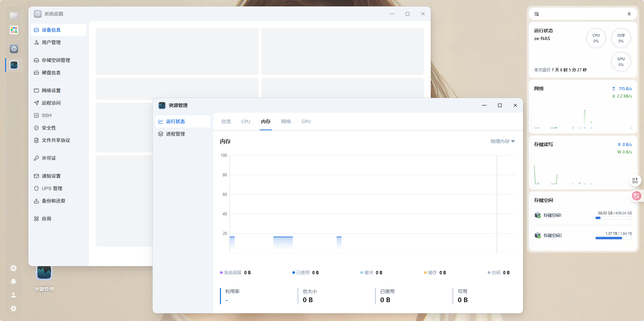Open the user account icon in the dock
Screen dimensions: 644x321
13,295
